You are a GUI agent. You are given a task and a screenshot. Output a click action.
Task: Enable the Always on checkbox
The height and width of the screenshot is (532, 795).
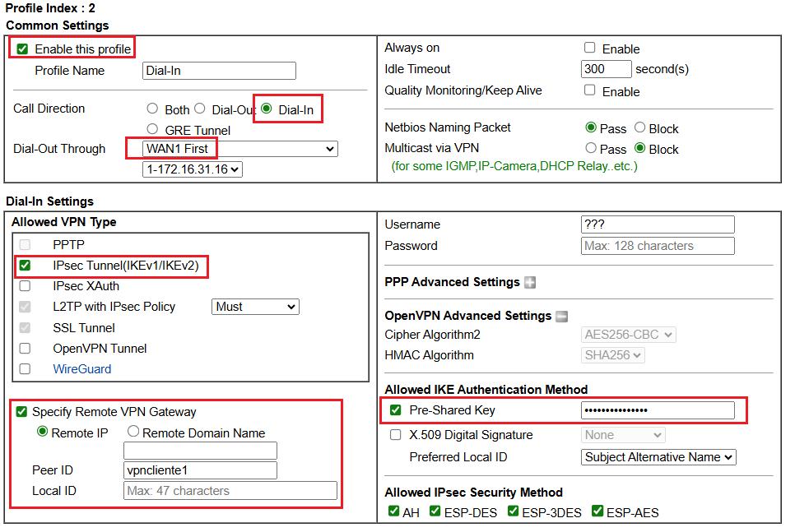coord(589,49)
